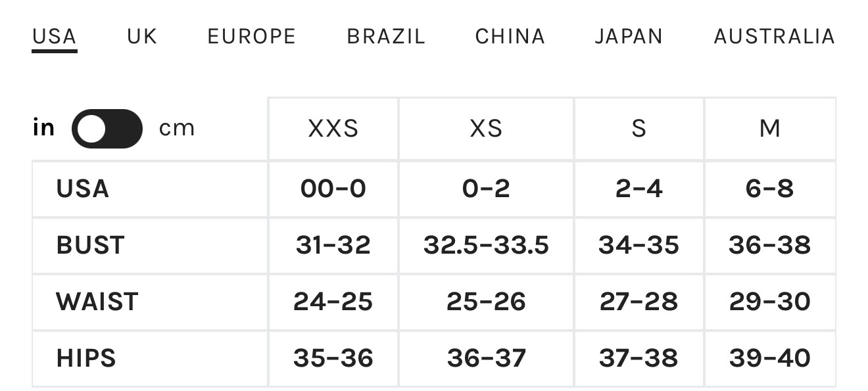Select the USA tab
Screen dimensions: 868x391
tap(55, 36)
